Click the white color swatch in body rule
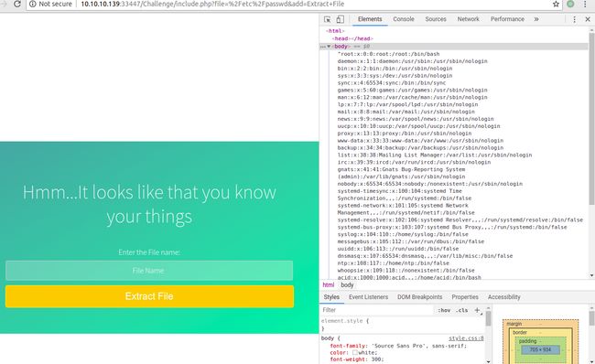The height and width of the screenshot is (364, 595). [355, 352]
